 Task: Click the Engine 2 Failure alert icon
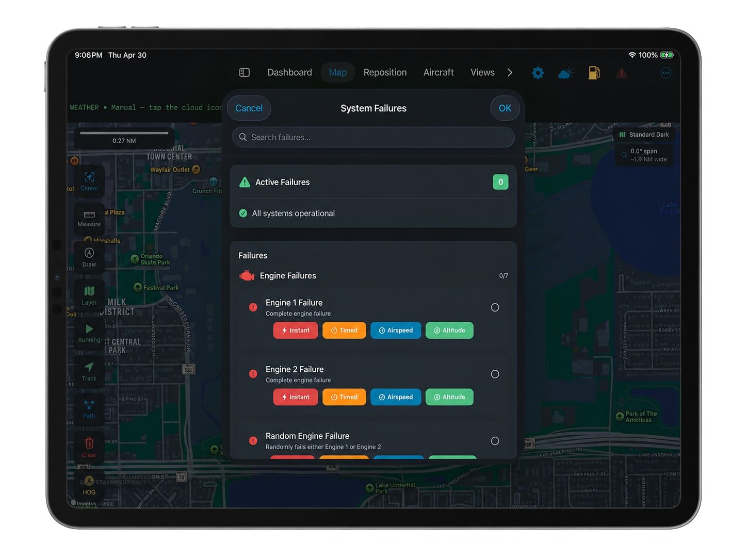click(x=253, y=374)
